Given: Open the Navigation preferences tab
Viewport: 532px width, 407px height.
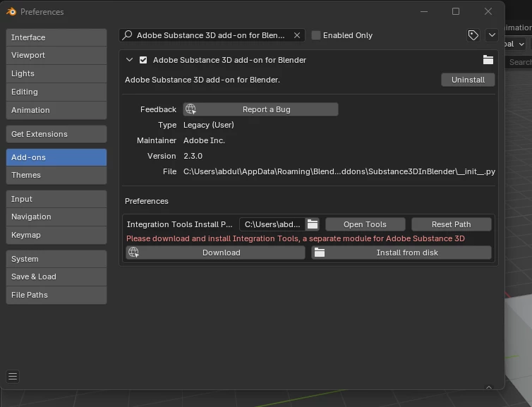Looking at the screenshot, I should tap(56, 217).
